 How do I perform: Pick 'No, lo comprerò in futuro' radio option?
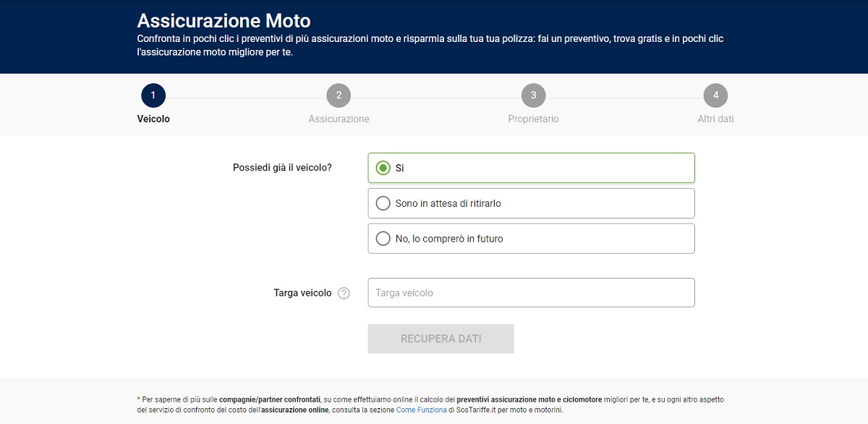coord(383,239)
